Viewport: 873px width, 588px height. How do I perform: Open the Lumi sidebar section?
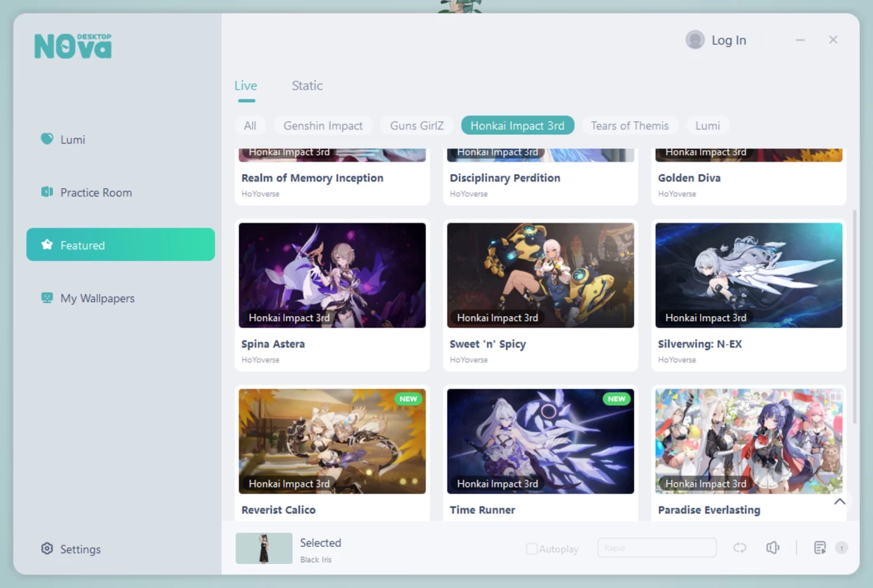pyautogui.click(x=121, y=139)
